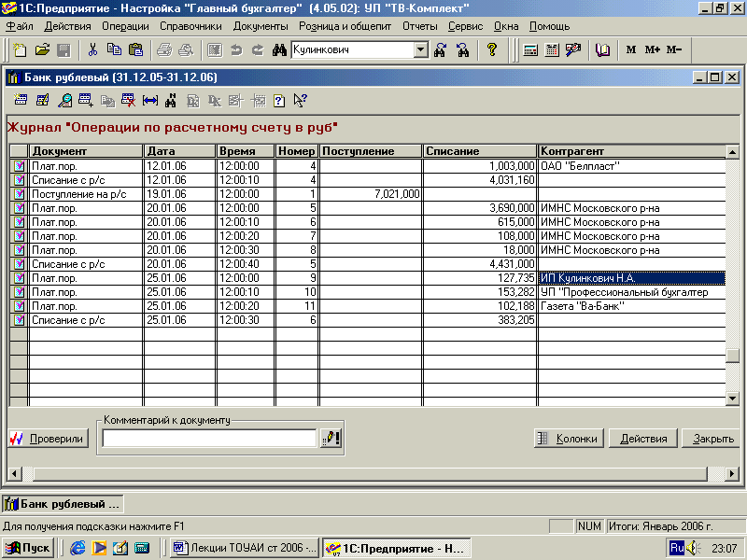747x560 pixels.
Task: Click the Mark for deletion icon in journal toolbar
Action: click(129, 100)
